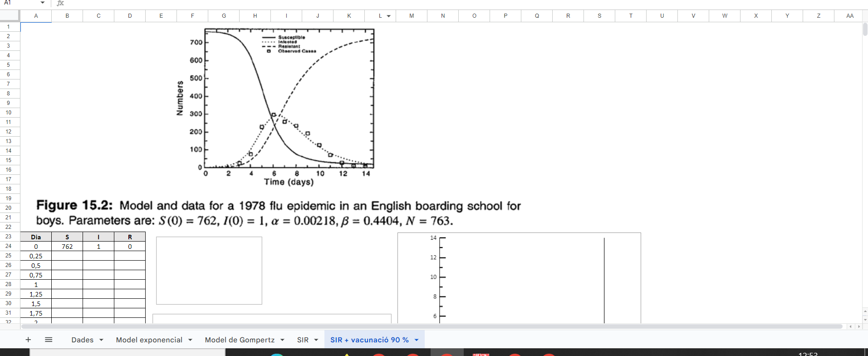
Task: Select row 10 header
Action: click(9, 113)
